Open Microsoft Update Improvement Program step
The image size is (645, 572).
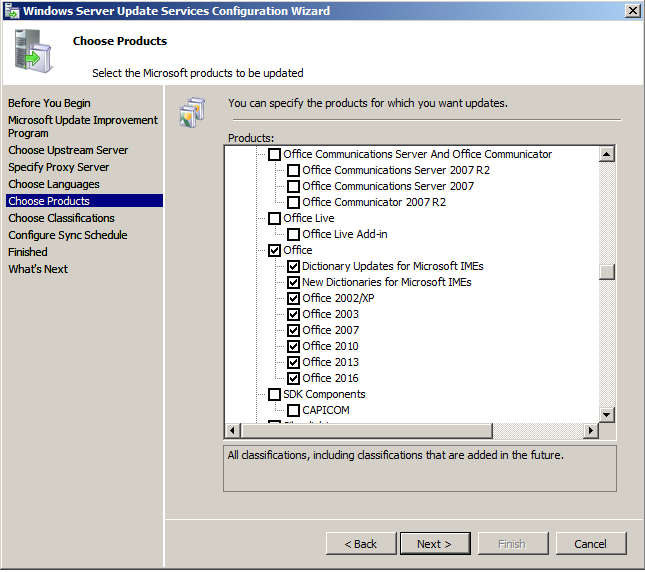pyautogui.click(x=83, y=127)
